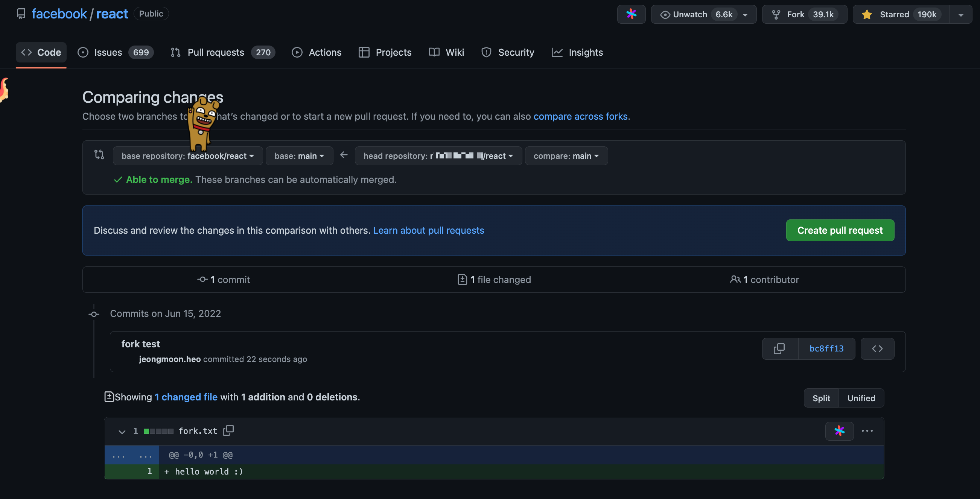
Task: Open compare: main branch dropdown
Action: (566, 156)
